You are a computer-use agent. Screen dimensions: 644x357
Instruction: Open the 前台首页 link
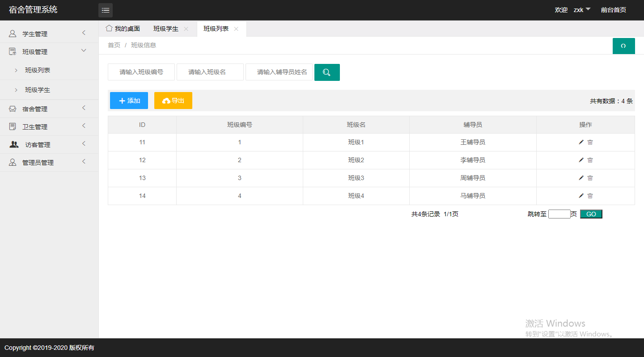point(614,10)
